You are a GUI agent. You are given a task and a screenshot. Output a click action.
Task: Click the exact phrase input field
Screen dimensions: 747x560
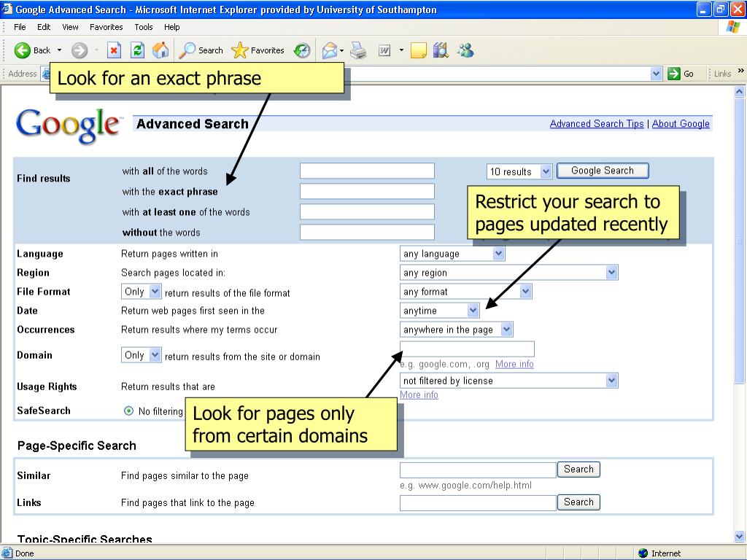(368, 192)
